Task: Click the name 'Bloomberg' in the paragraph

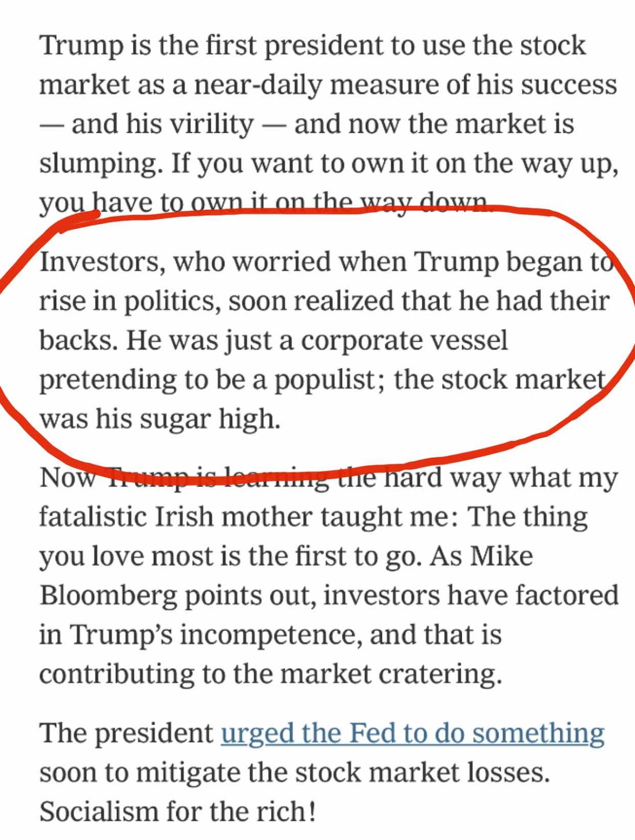Action: point(109,596)
